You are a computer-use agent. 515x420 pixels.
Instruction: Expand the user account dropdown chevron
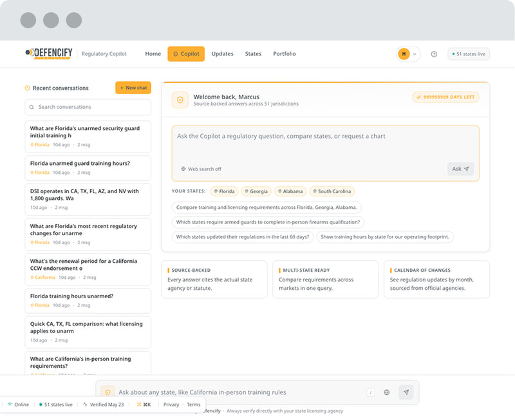(415, 54)
